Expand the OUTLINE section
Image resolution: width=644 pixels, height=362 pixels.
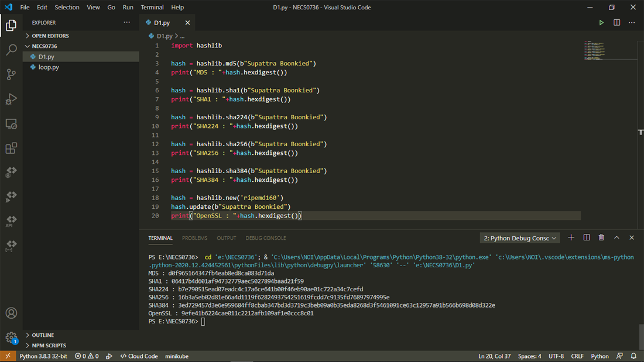click(43, 335)
